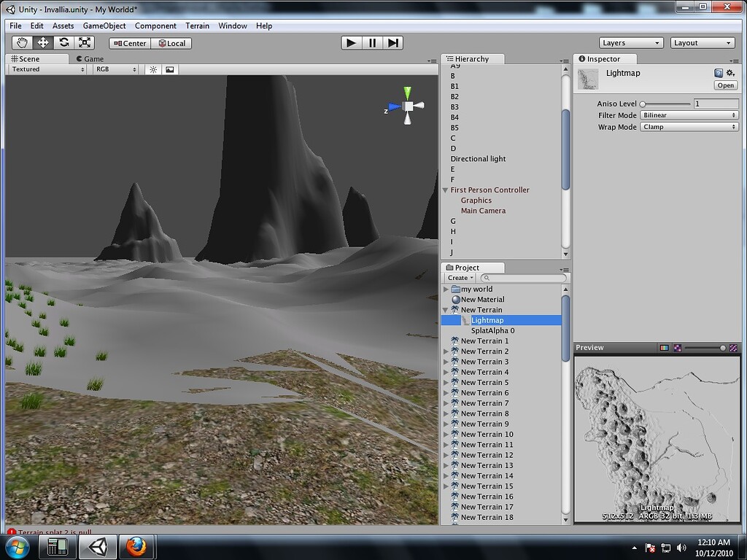Viewport: 747px width, 560px height.
Task: Select the Scale tool
Action: point(85,42)
